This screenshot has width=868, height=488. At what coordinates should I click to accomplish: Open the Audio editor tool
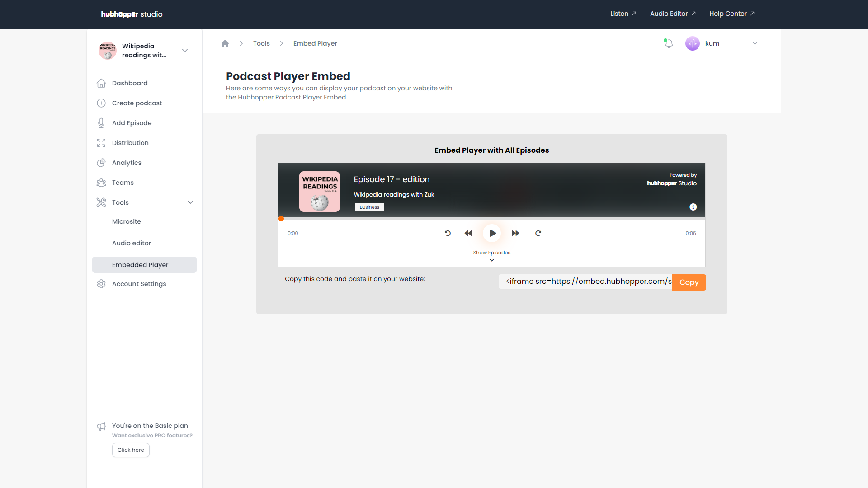131,243
